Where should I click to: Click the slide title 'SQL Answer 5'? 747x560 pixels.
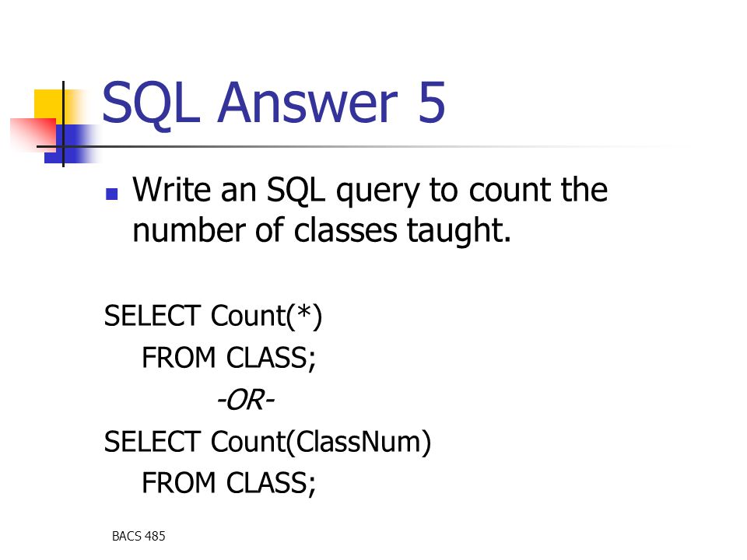(x=274, y=103)
